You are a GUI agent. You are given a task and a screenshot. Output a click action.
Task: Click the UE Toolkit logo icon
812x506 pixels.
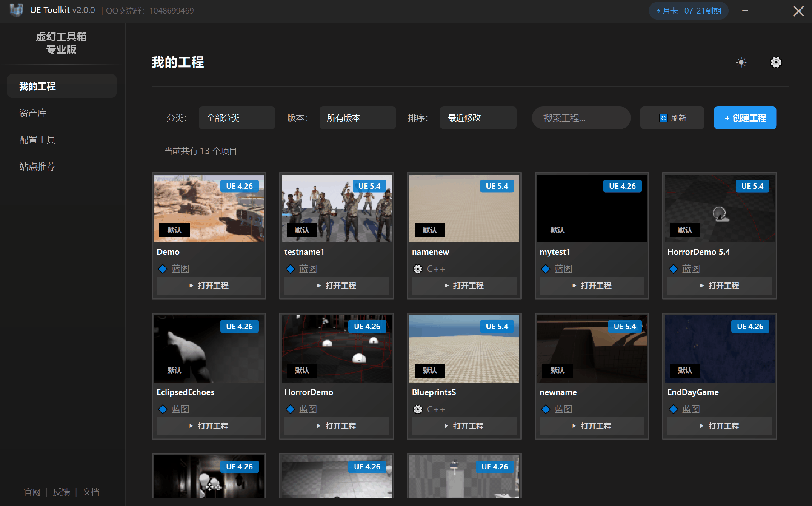16,10
